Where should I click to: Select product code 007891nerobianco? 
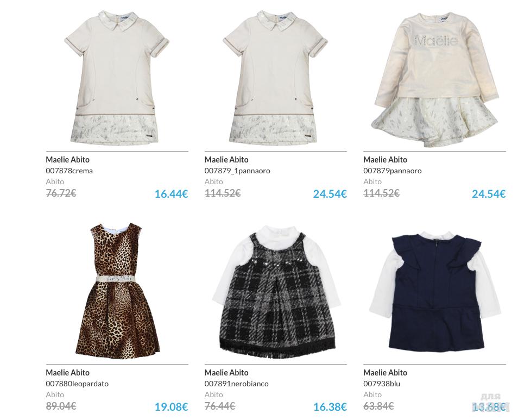click(x=237, y=384)
